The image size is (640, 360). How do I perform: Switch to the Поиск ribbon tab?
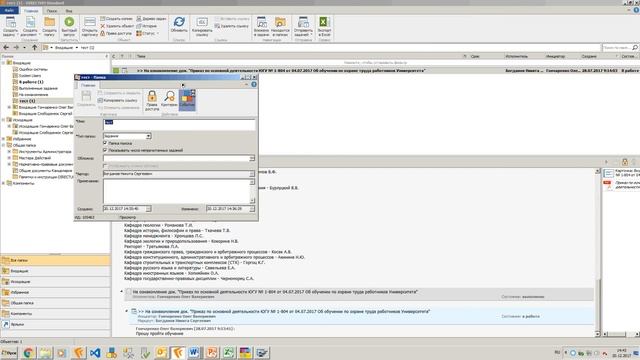(x=52, y=11)
